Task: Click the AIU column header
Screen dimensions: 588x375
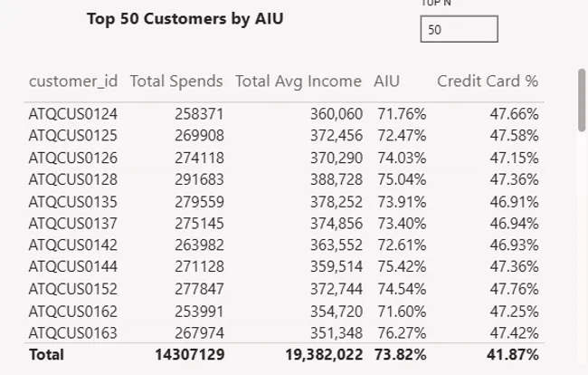Action: 386,82
